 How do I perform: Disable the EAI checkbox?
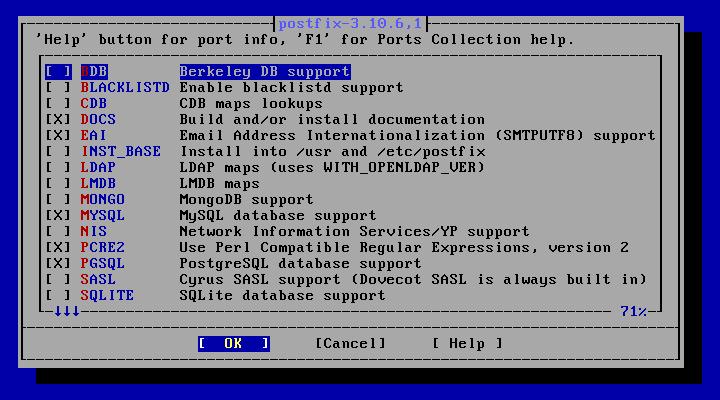click(x=58, y=135)
